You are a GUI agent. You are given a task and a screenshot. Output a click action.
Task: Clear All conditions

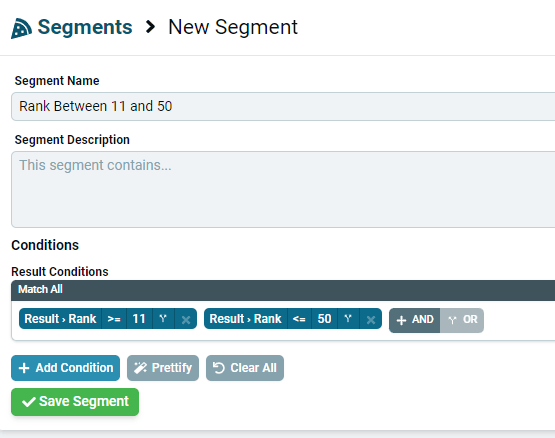[x=245, y=368]
